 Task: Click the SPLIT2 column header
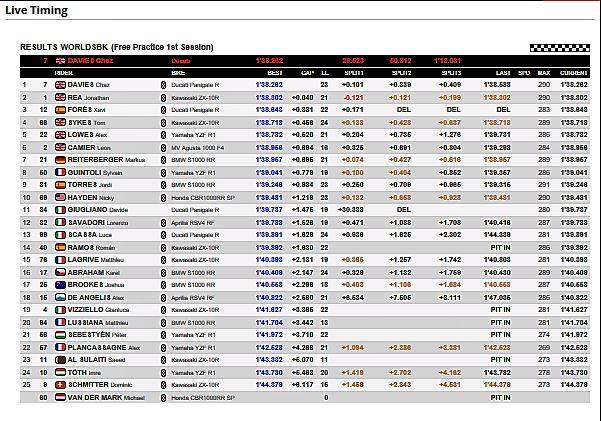(x=401, y=73)
